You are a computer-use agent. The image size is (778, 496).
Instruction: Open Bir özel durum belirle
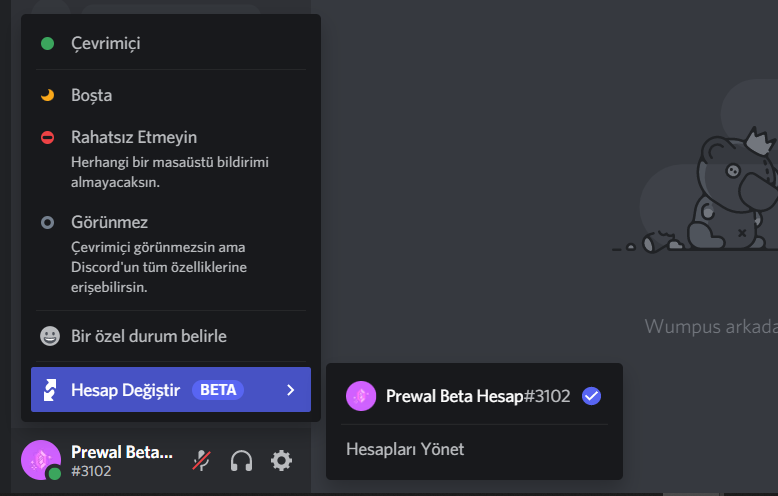tap(171, 336)
